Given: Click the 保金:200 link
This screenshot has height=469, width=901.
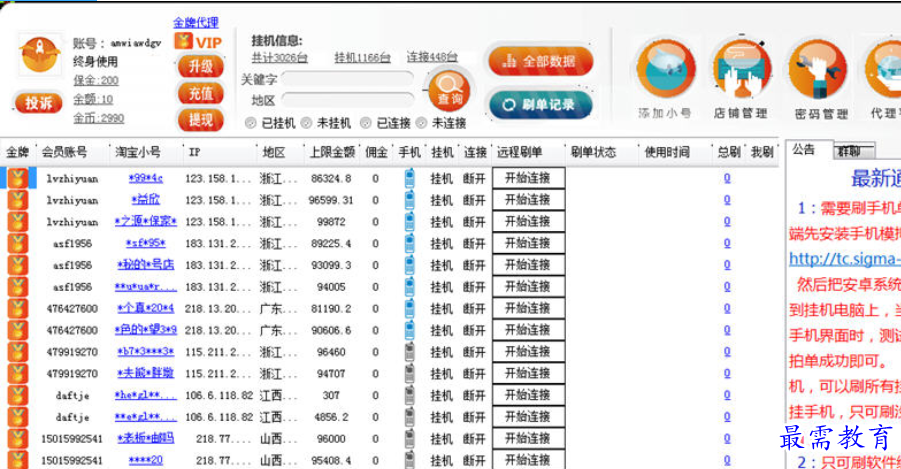Looking at the screenshot, I should pos(96,80).
